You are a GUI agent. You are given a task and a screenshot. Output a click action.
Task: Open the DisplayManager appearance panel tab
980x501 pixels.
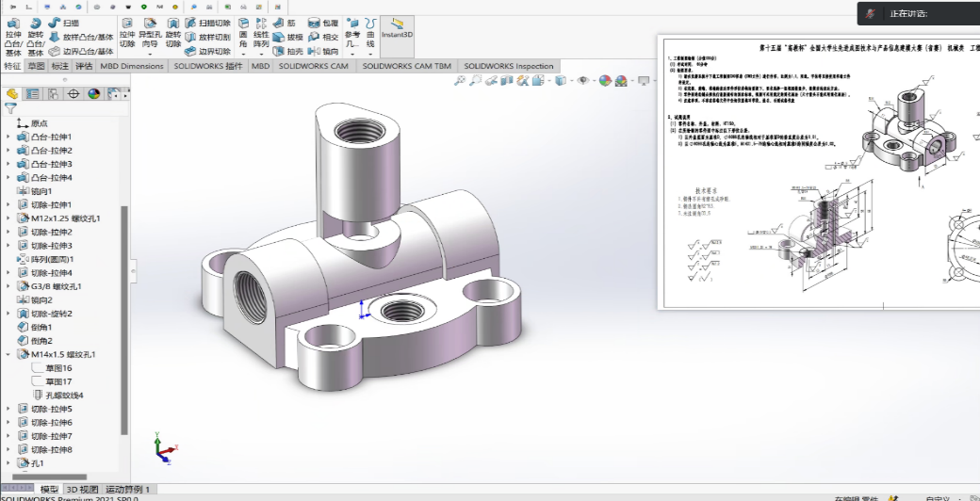coord(93,93)
